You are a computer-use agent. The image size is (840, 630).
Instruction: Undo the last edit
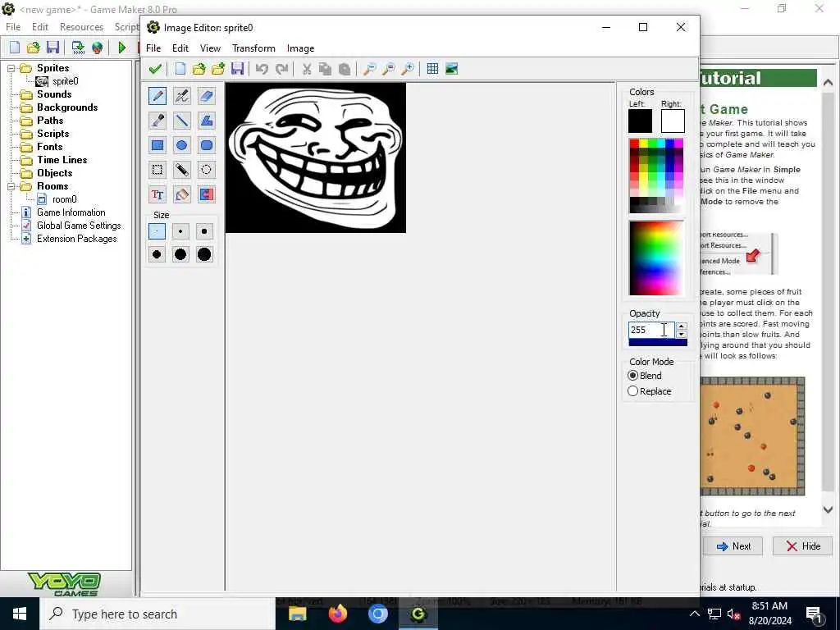click(262, 69)
